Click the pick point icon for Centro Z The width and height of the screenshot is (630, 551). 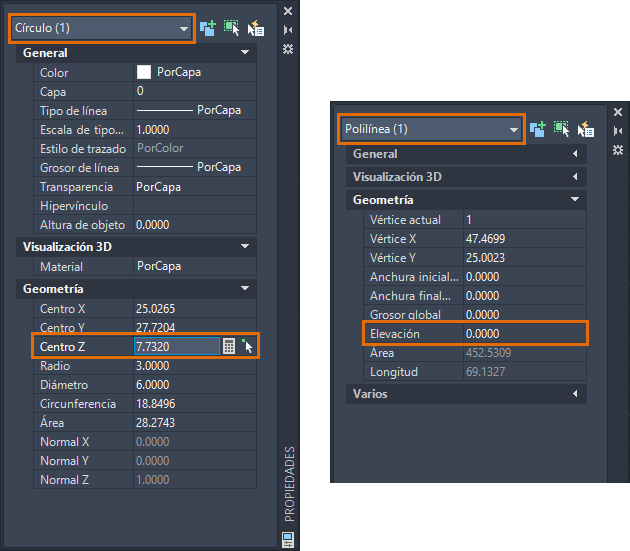[x=247, y=346]
